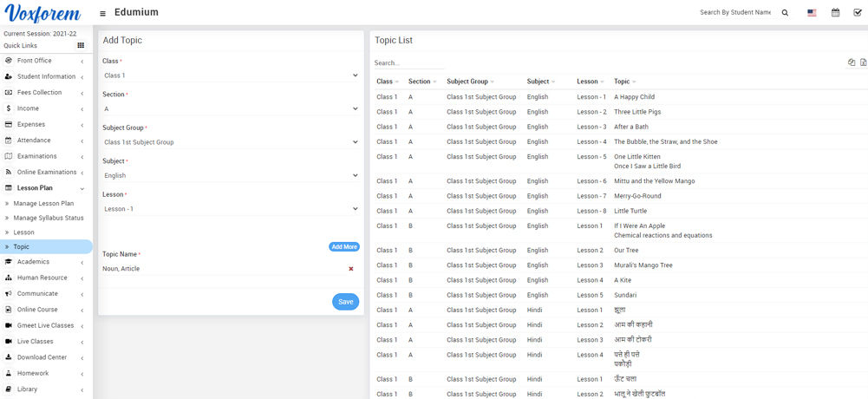Open the language flag selector
This screenshot has height=399, width=868.
812,13
